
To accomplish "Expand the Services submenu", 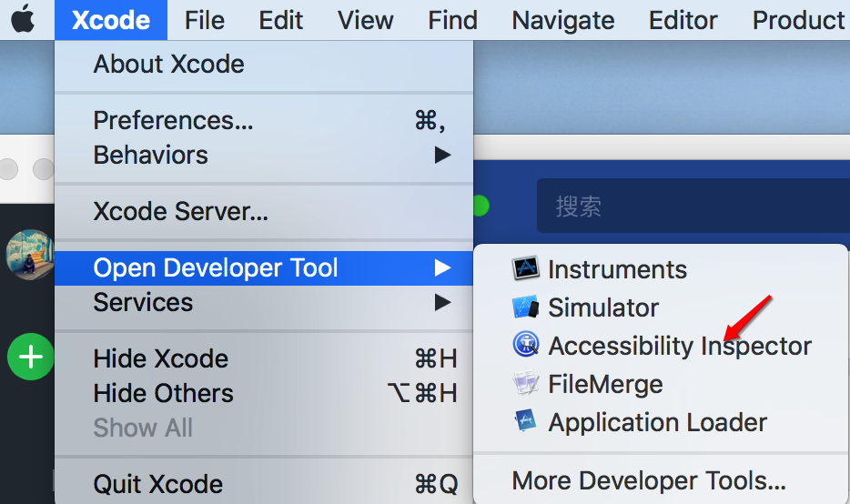I will [264, 302].
